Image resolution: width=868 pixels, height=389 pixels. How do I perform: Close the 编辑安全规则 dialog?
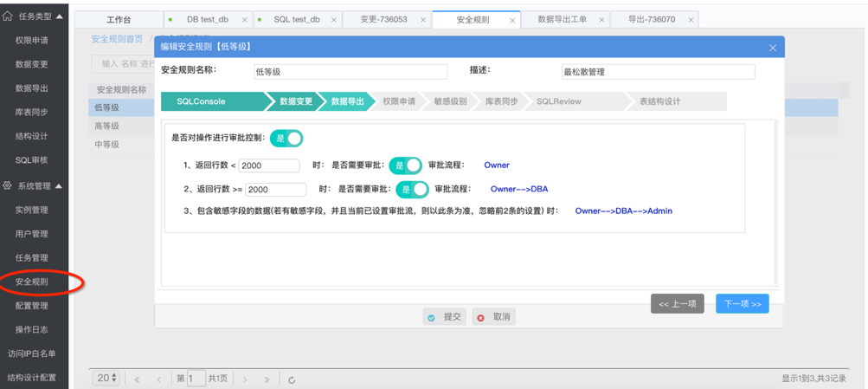tap(773, 48)
